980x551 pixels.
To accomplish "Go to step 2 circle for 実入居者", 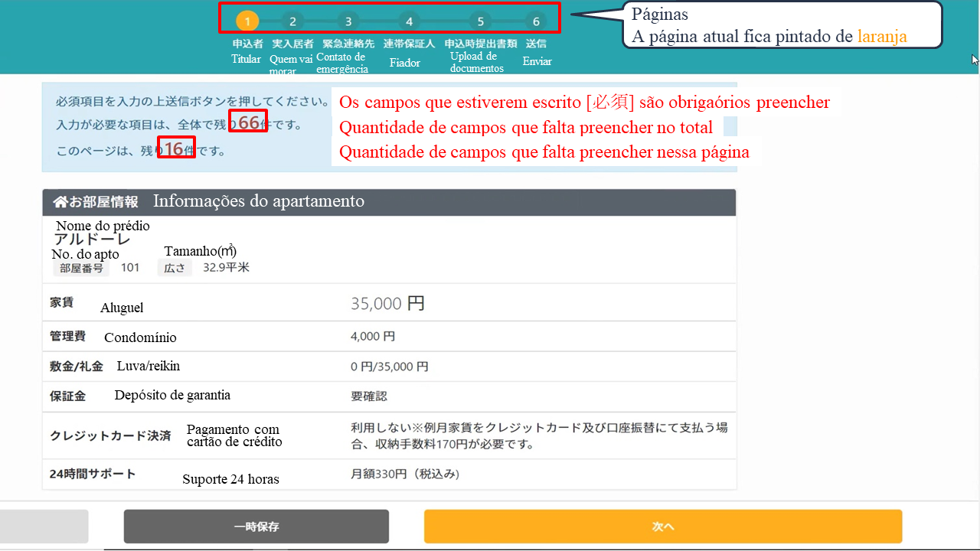I will click(292, 21).
